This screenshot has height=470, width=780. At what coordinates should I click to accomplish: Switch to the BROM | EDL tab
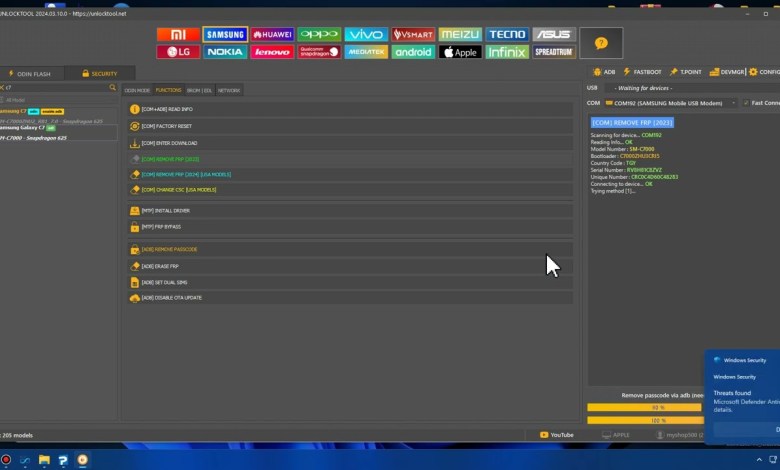pos(199,90)
